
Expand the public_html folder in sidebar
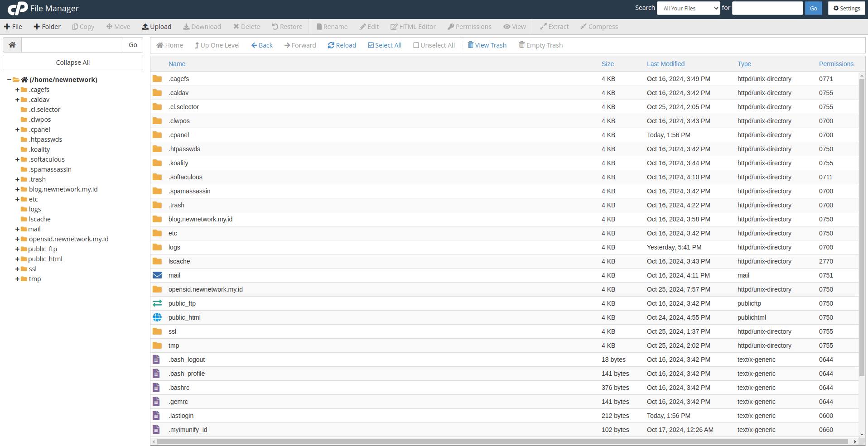(17, 259)
